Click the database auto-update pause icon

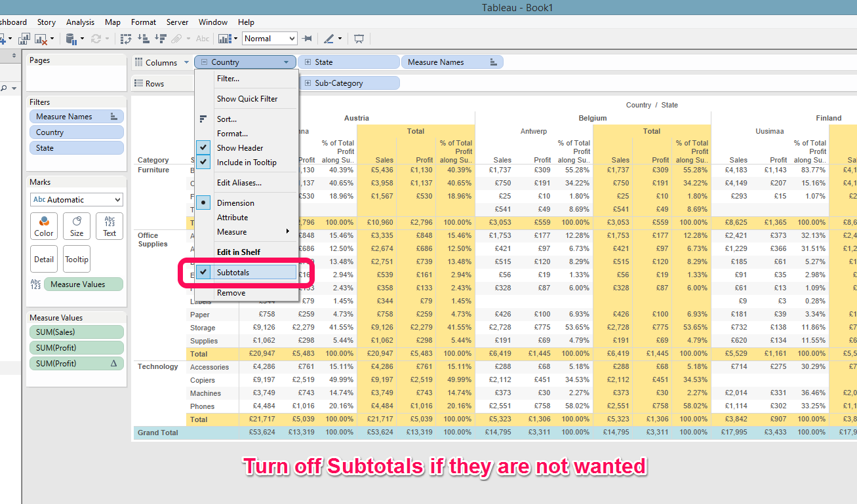click(x=71, y=39)
